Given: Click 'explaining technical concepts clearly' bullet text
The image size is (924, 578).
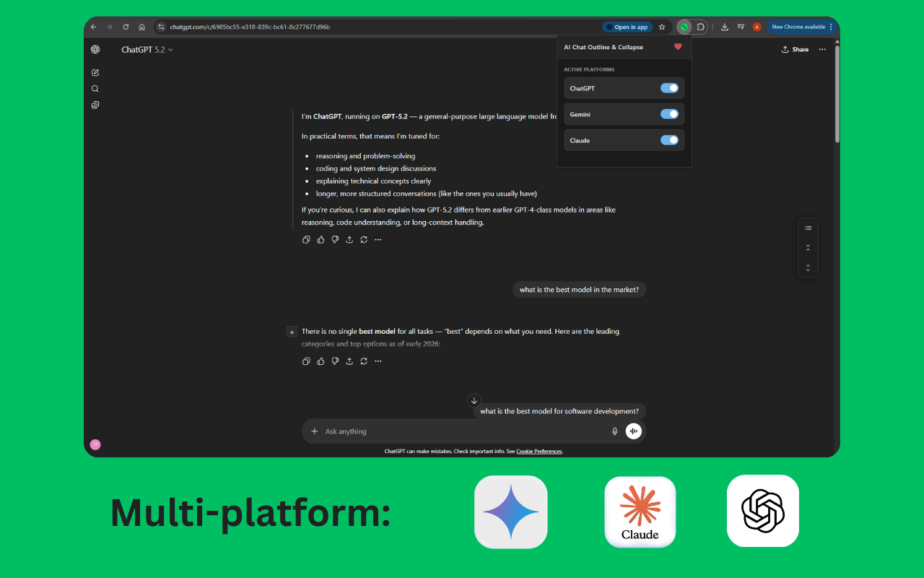Looking at the screenshot, I should coord(373,181).
